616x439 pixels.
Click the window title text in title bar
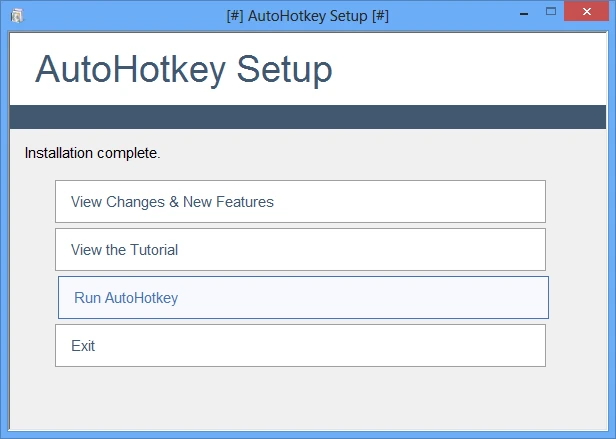(x=308, y=16)
